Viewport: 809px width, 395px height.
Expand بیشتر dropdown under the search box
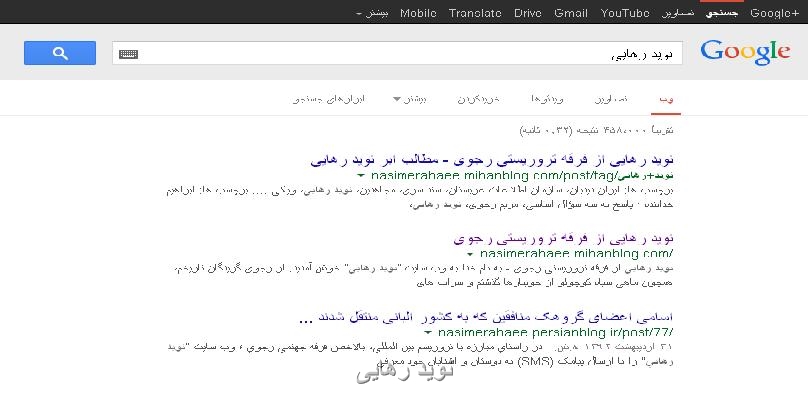point(410,99)
